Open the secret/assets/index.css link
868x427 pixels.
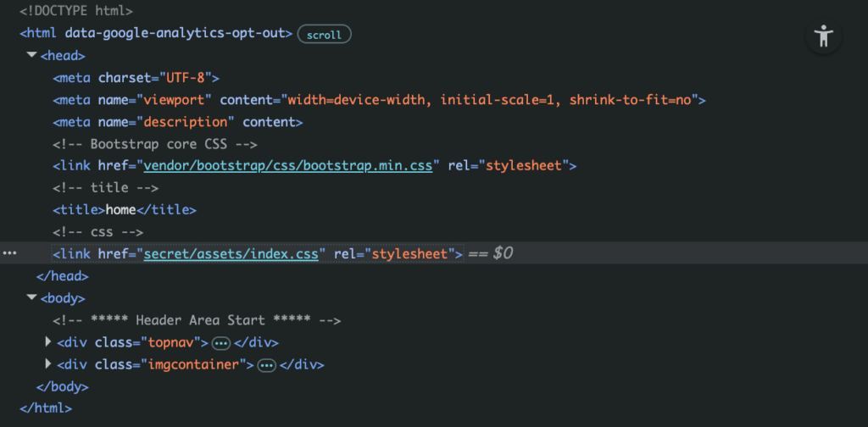231,253
